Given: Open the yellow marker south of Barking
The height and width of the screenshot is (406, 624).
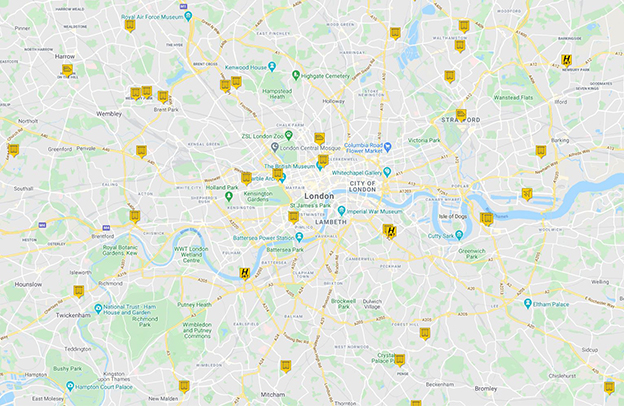Looking at the screenshot, I should point(540,151).
